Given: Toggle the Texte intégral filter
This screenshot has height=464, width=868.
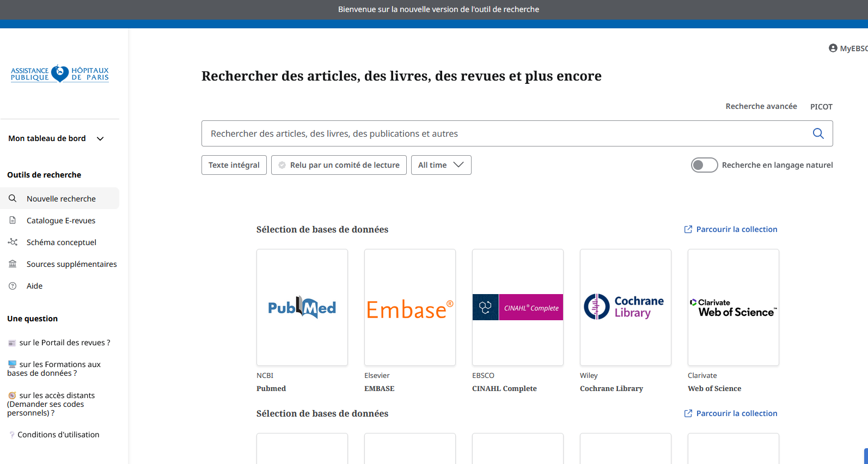Looking at the screenshot, I should [234, 165].
